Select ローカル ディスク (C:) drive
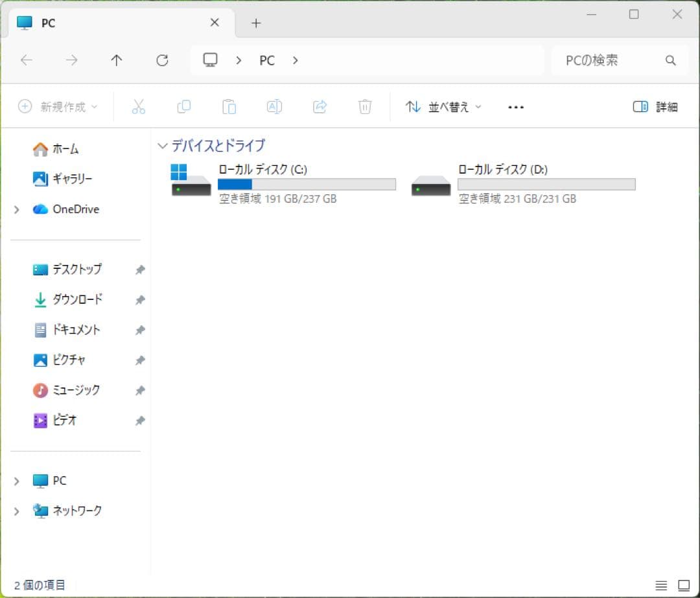700x598 pixels. point(283,184)
